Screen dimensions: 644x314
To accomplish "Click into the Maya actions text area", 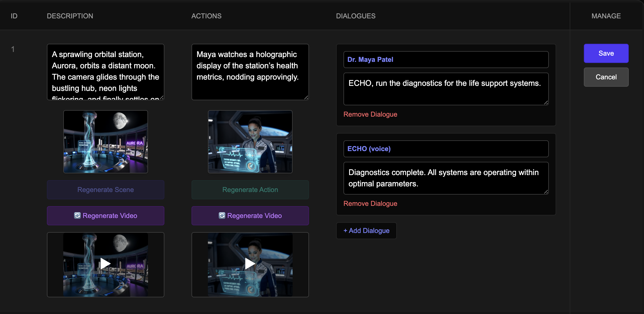I will tap(250, 72).
